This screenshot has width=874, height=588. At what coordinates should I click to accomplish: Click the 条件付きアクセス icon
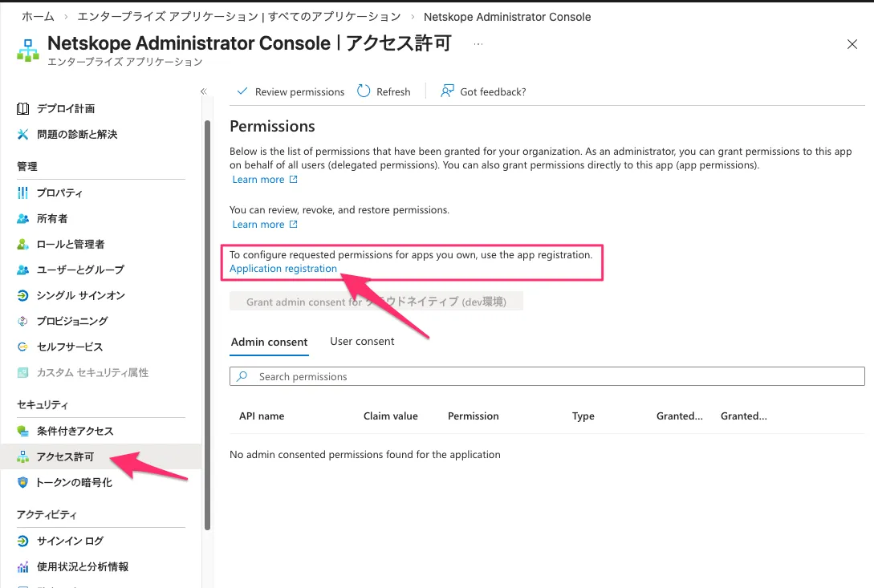tap(22, 431)
